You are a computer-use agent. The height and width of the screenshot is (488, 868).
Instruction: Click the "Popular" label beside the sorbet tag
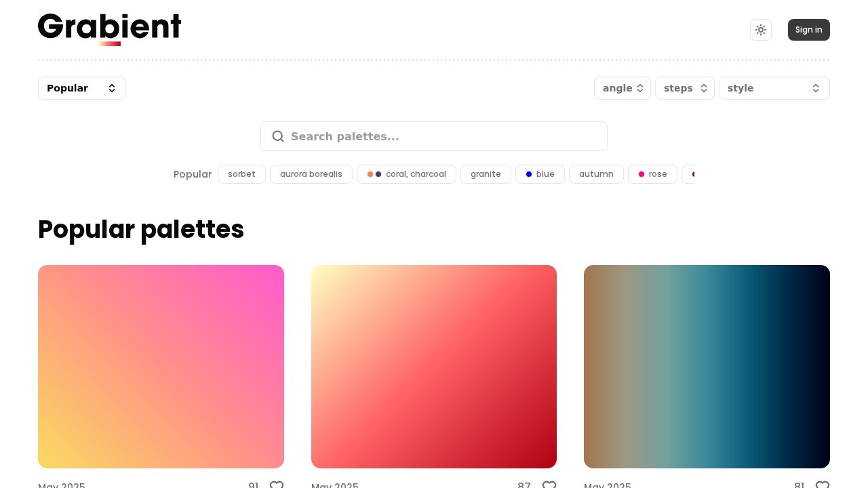pyautogui.click(x=193, y=174)
